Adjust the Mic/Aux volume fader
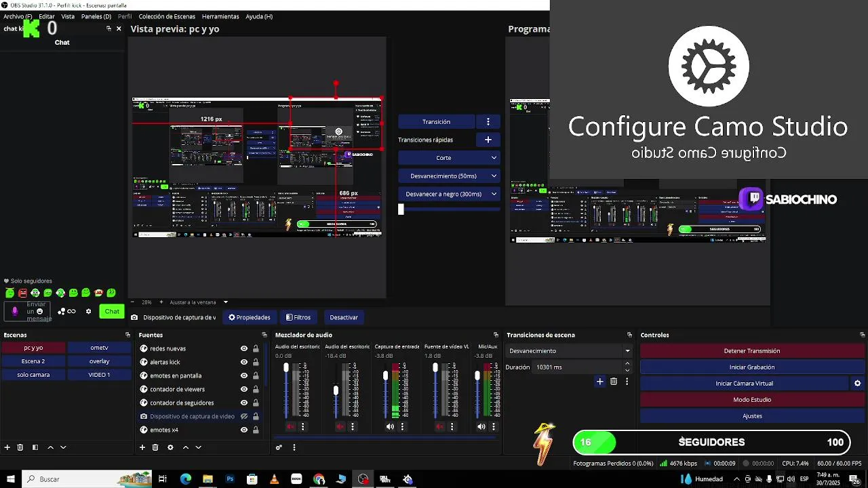The image size is (868, 488). click(x=477, y=375)
